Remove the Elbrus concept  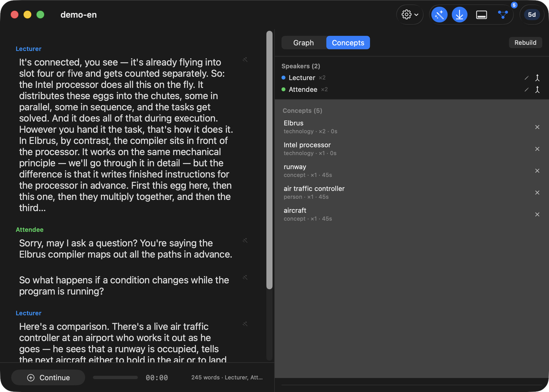tap(537, 127)
